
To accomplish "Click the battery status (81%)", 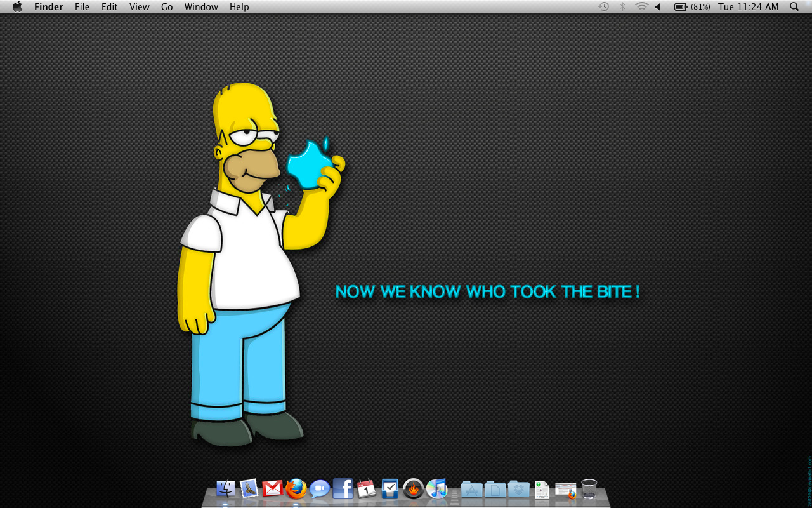I will pos(692,7).
